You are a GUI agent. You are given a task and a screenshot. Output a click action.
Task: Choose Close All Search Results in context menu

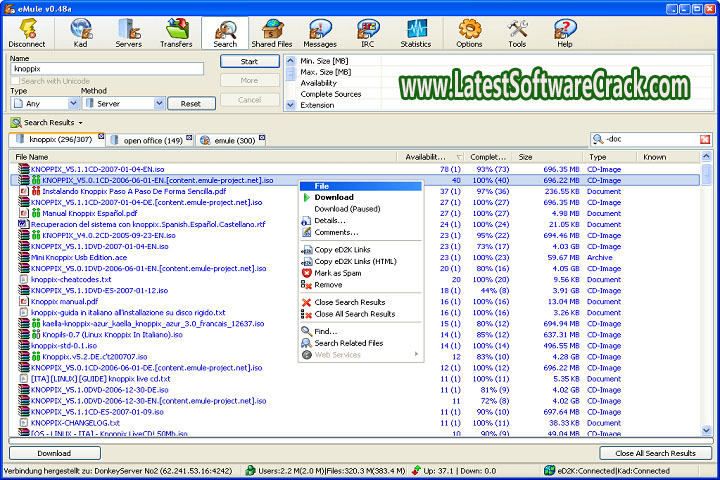[x=360, y=314]
